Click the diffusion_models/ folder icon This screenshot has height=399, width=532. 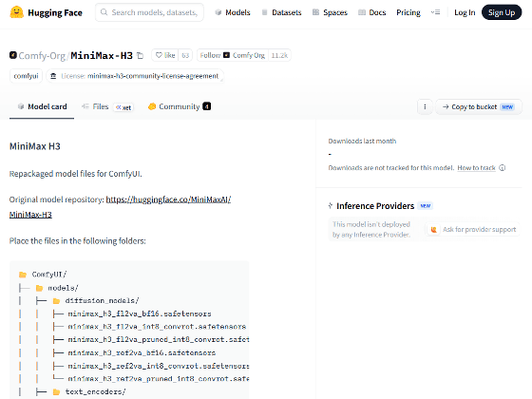click(x=56, y=301)
